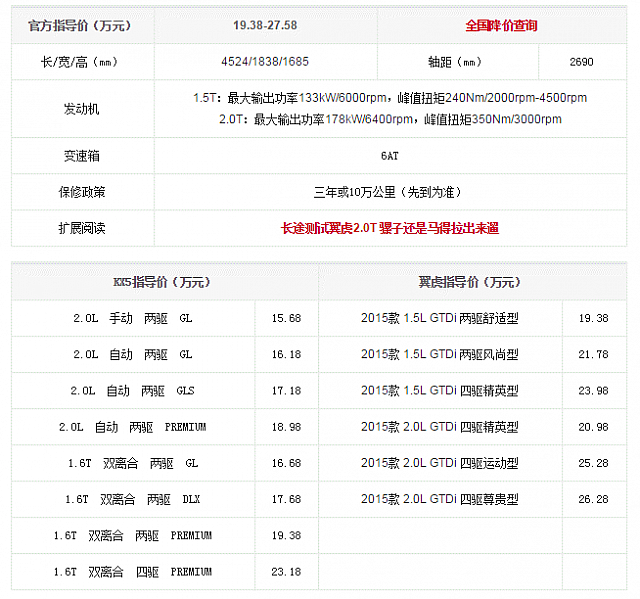The height and width of the screenshot is (599, 640).
Task: Select row 1.6T 双离合 四驱 PREMIUM
Action: (x=133, y=572)
